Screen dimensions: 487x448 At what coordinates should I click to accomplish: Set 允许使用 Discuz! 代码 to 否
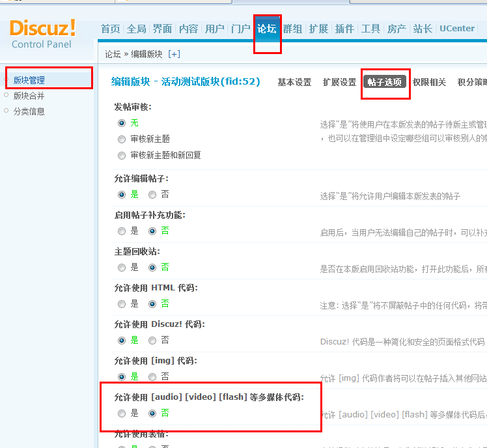tap(152, 341)
